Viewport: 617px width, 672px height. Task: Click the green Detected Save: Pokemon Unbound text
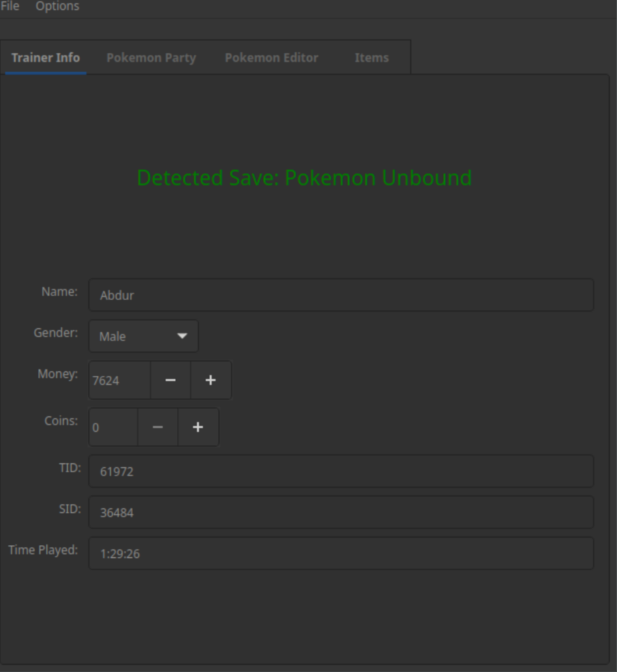pos(304,178)
